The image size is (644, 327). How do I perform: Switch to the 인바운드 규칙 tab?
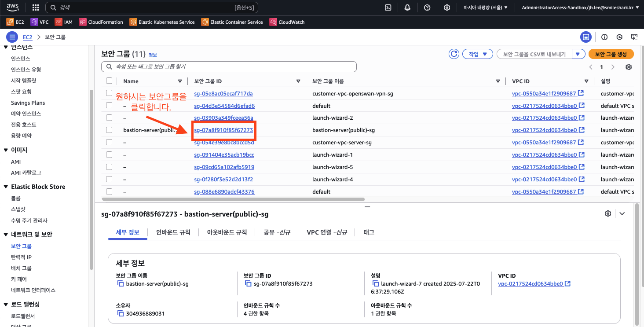(173, 232)
